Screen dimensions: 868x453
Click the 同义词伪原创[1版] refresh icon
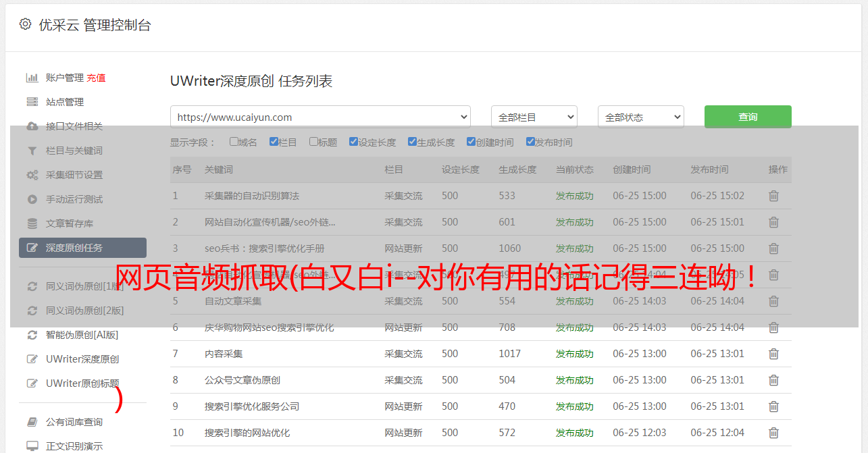32,286
